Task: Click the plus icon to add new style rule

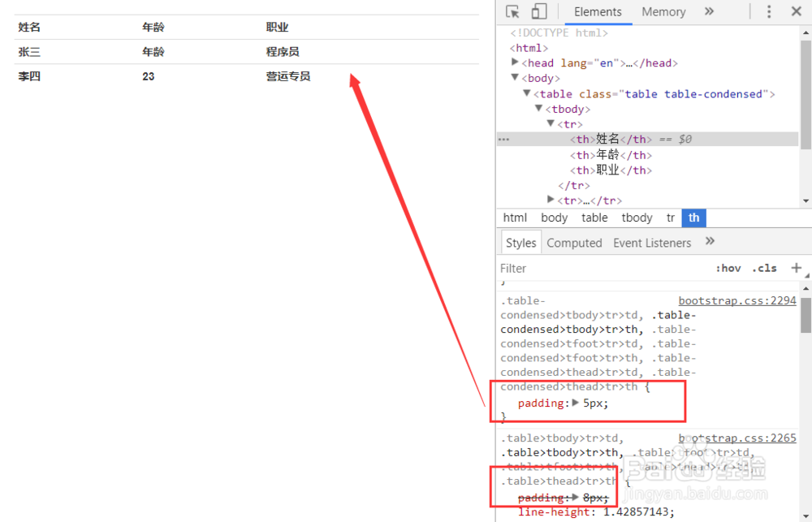Action: point(797,268)
